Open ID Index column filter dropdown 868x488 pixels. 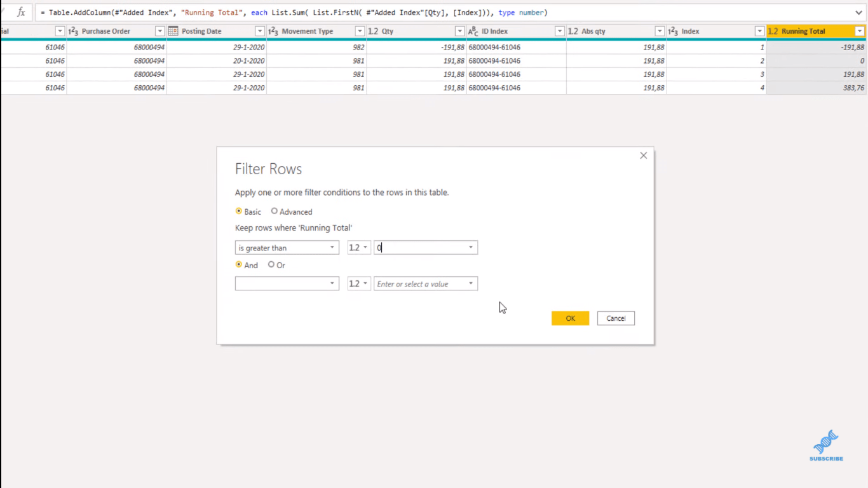point(559,31)
